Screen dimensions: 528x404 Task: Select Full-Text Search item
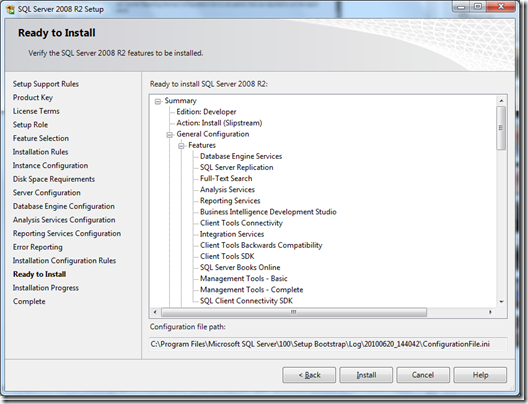coord(226,178)
